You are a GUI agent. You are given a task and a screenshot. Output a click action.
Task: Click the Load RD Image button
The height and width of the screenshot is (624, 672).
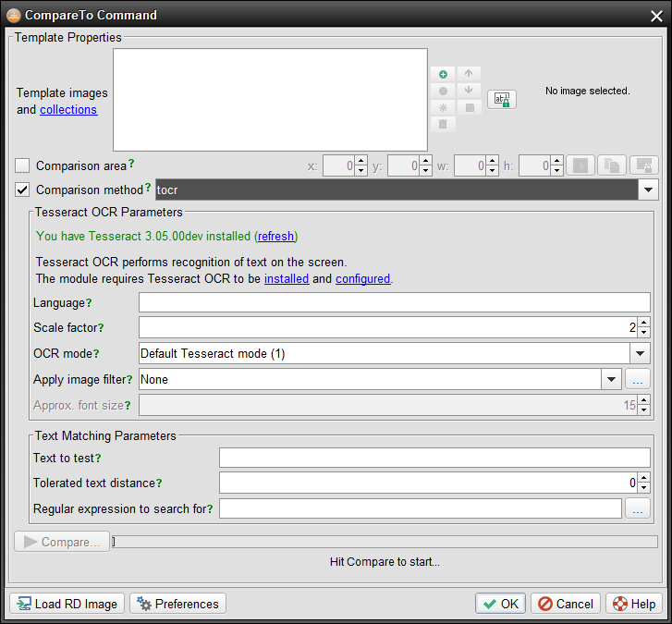coord(67,604)
